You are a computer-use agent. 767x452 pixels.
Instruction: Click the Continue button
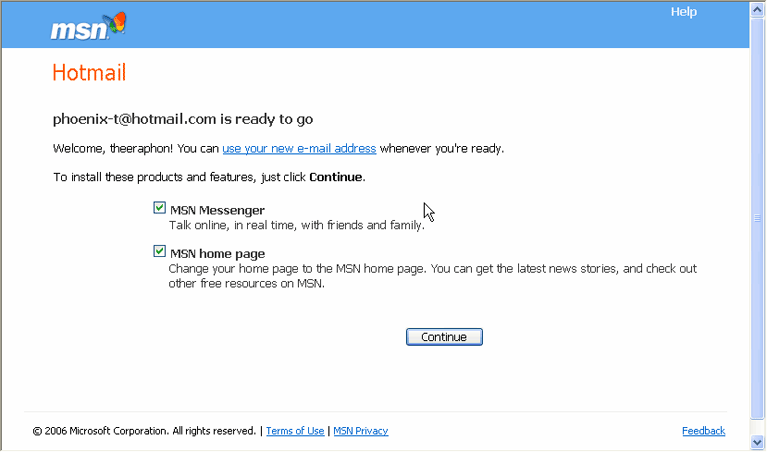point(444,337)
